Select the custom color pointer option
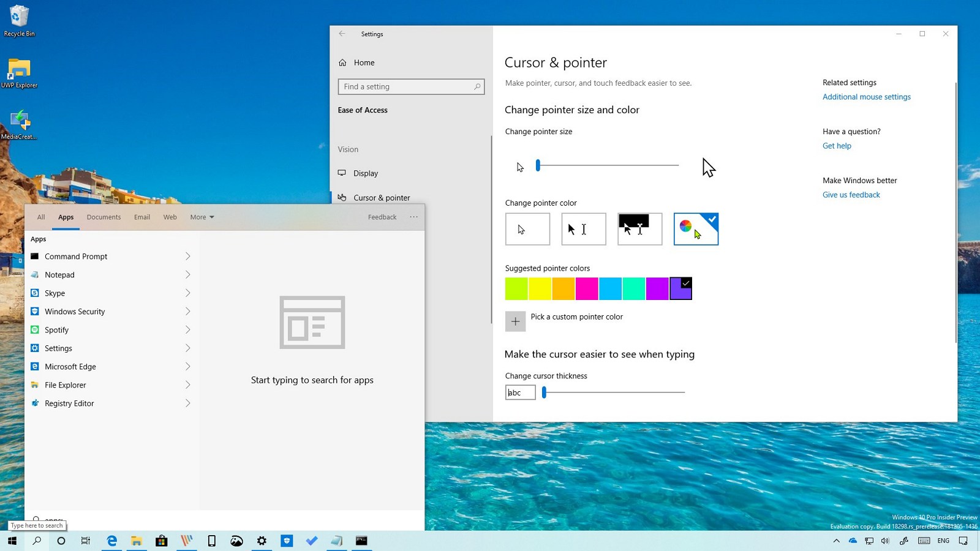Viewport: 980px width, 551px height. (696, 229)
